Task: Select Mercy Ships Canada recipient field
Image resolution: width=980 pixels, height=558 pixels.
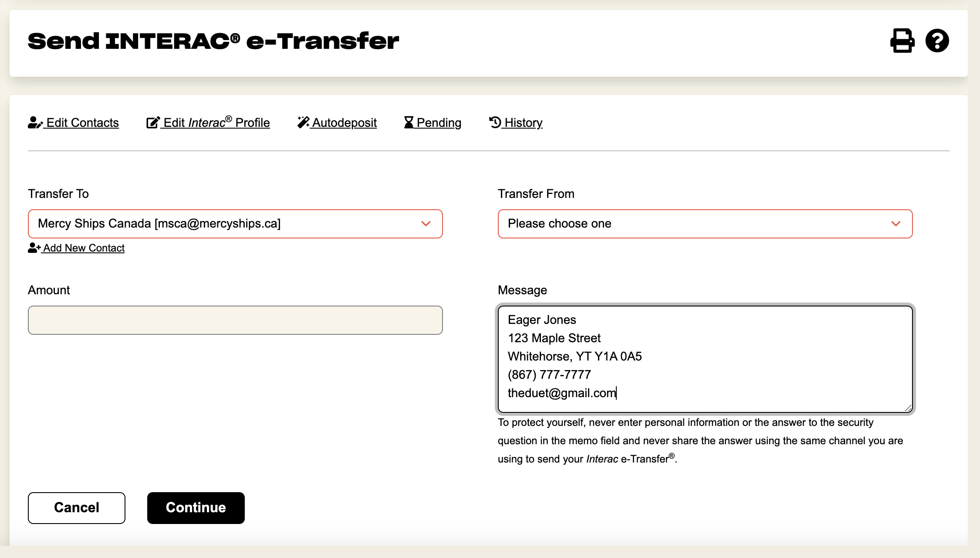Action: 235,224
